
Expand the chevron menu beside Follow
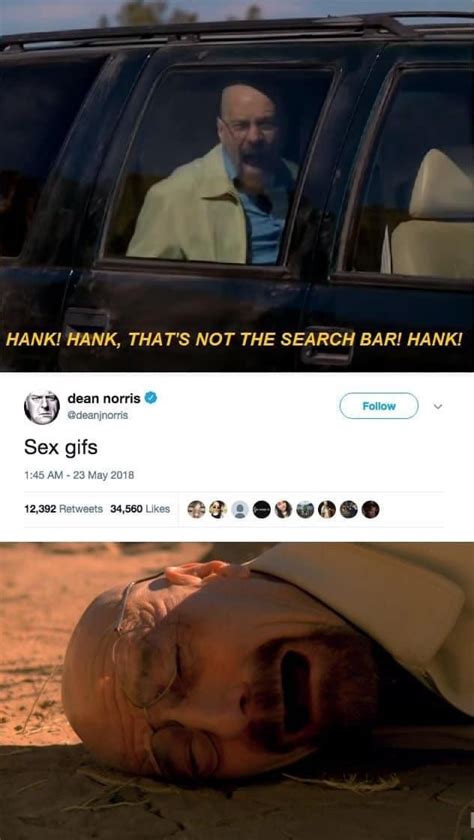[437, 407]
